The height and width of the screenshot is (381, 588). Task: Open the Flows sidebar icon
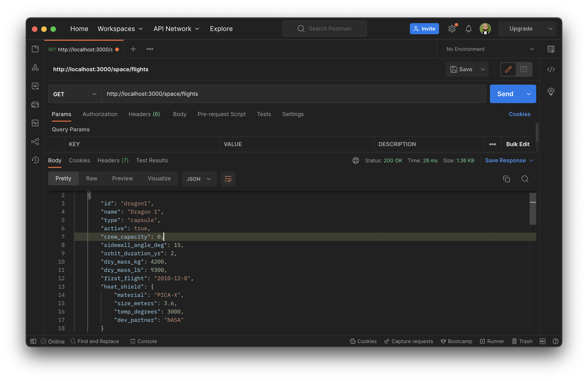coord(35,141)
